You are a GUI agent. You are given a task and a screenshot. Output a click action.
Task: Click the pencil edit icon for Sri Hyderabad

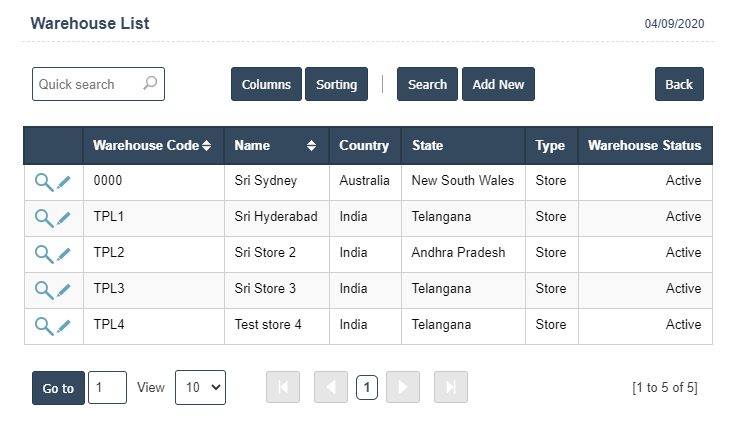tap(64, 218)
